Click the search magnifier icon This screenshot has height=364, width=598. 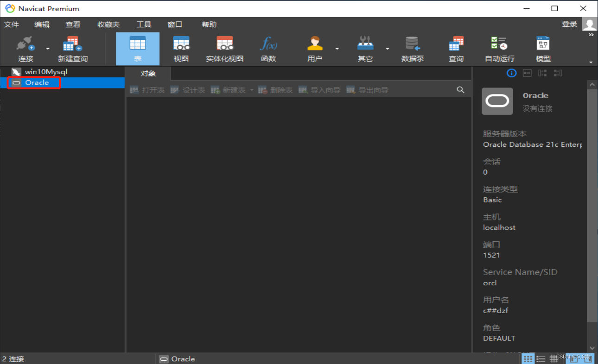tap(460, 90)
